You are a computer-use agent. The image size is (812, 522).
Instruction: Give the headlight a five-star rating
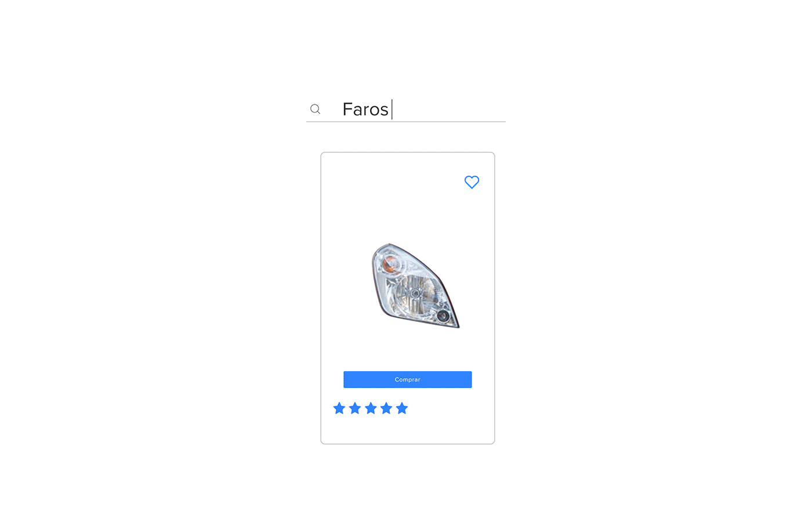[402, 408]
